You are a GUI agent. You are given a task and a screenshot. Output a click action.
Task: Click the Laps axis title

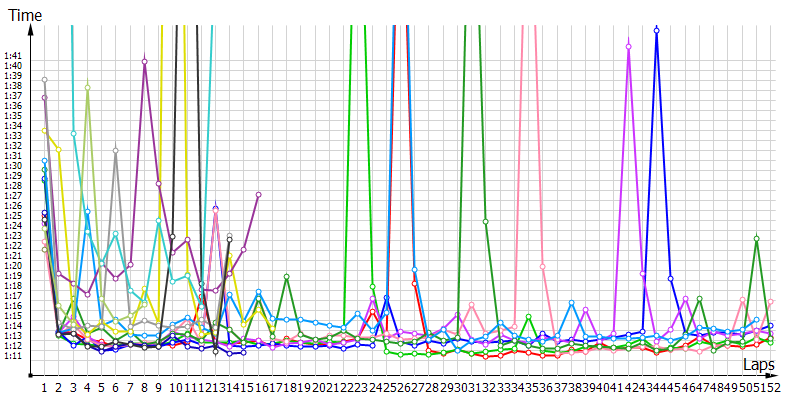(x=759, y=369)
